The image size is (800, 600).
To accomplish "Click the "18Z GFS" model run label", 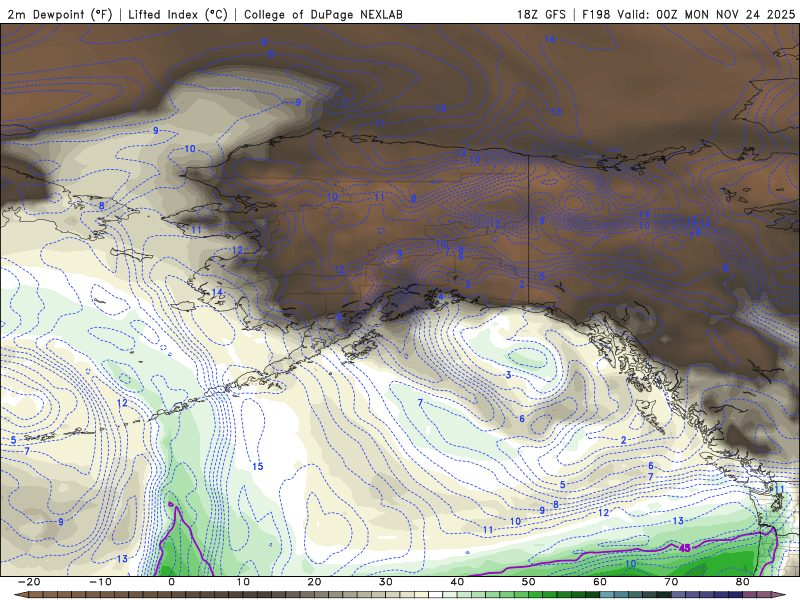I will (541, 15).
